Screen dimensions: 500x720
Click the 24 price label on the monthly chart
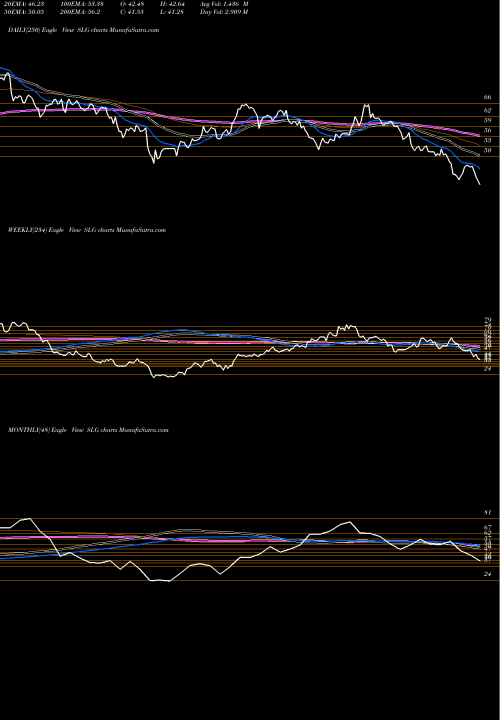(x=488, y=574)
